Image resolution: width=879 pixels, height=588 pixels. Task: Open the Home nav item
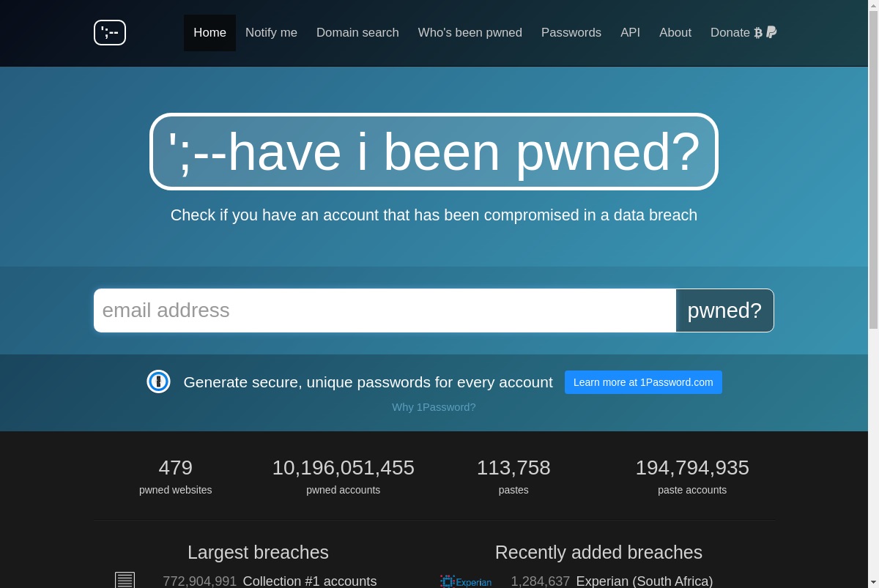coord(209,33)
